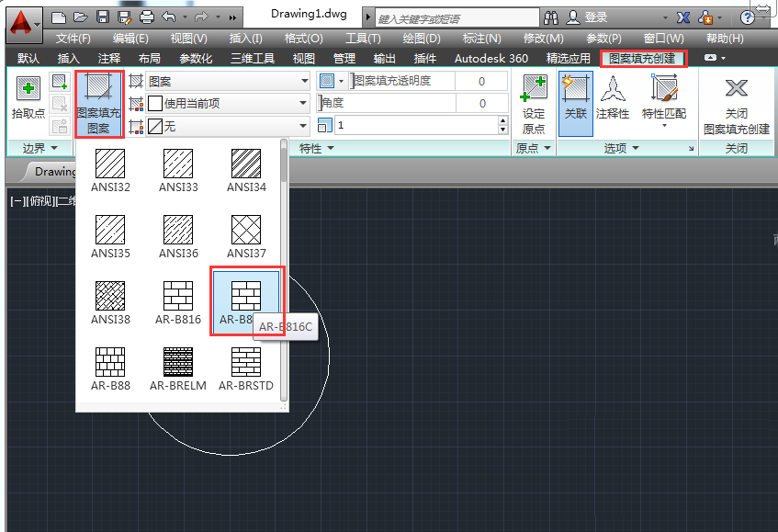Choose the ANSI37 hatch pattern swatch
This screenshot has height=532, width=778.
pyautogui.click(x=244, y=232)
